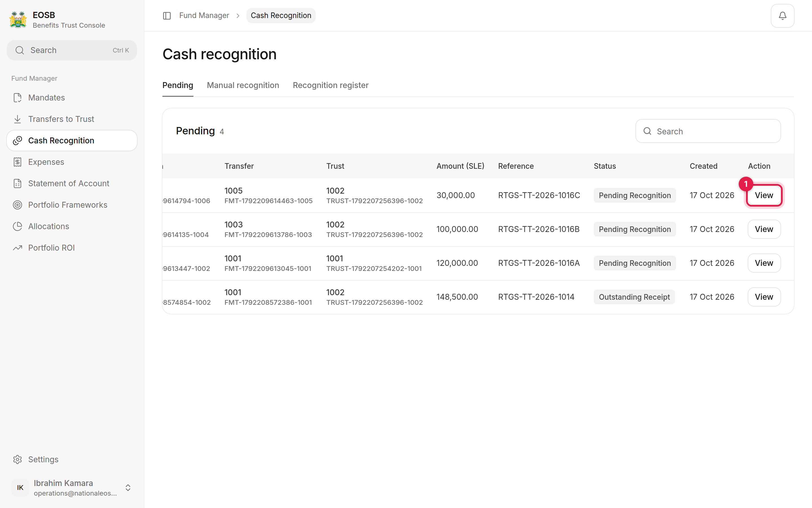View the RTGS-TT-2026-1016C transfer

(x=764, y=195)
